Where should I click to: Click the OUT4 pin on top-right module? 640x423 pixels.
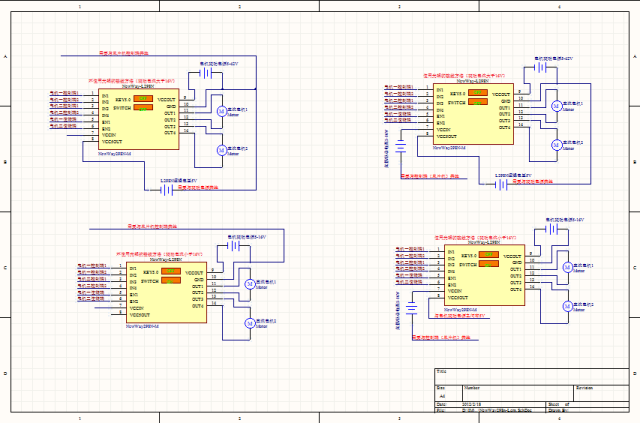(505, 124)
